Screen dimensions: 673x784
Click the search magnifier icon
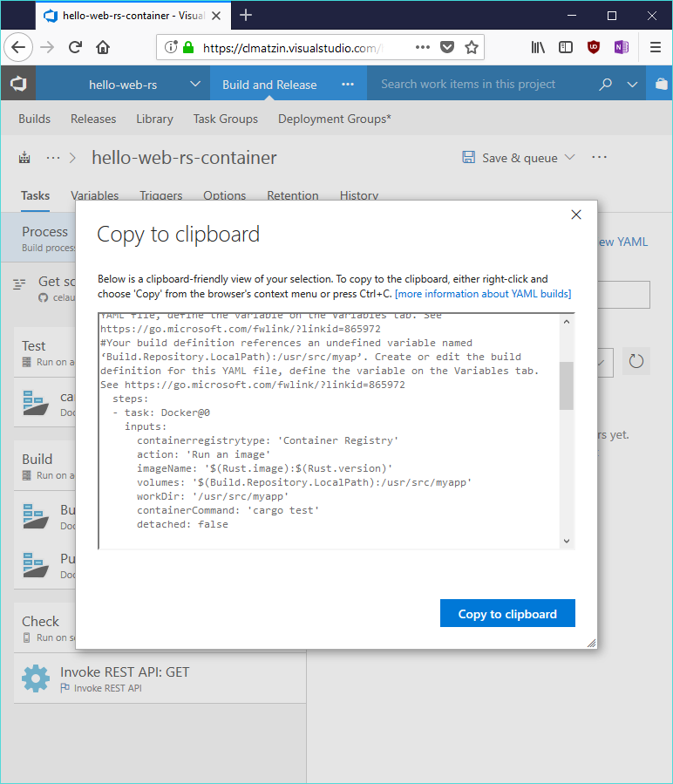(x=606, y=84)
